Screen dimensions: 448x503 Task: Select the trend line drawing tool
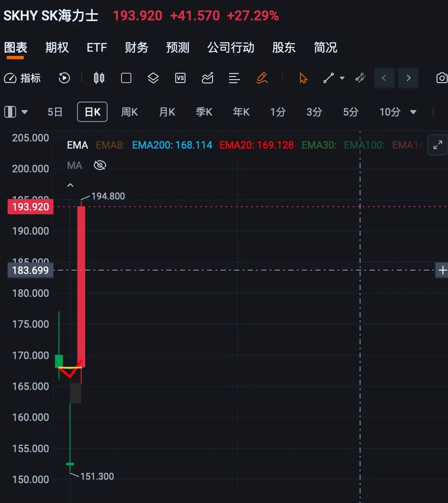[328, 78]
